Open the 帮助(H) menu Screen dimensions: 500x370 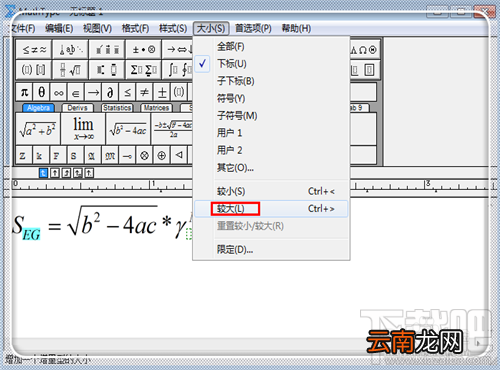click(x=296, y=28)
